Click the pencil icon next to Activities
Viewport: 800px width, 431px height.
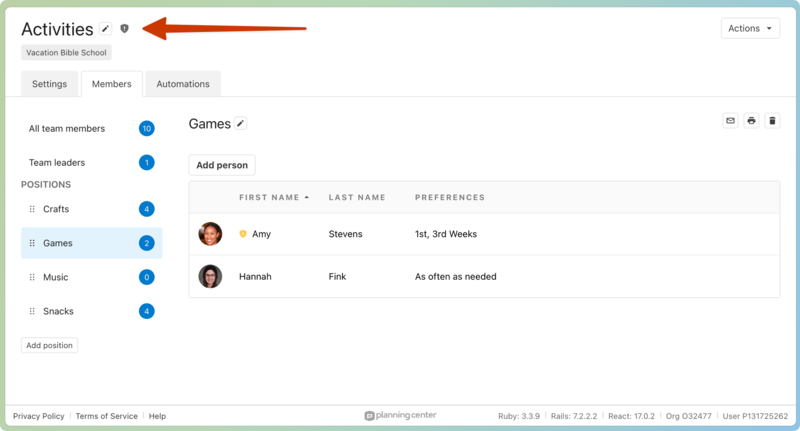[x=106, y=29]
